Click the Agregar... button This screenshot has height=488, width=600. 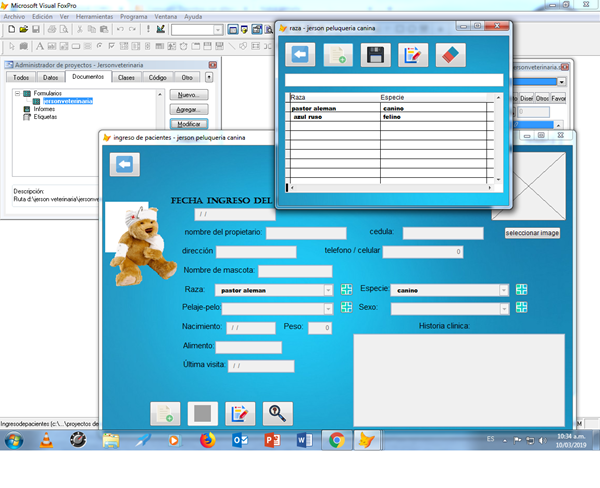(189, 110)
